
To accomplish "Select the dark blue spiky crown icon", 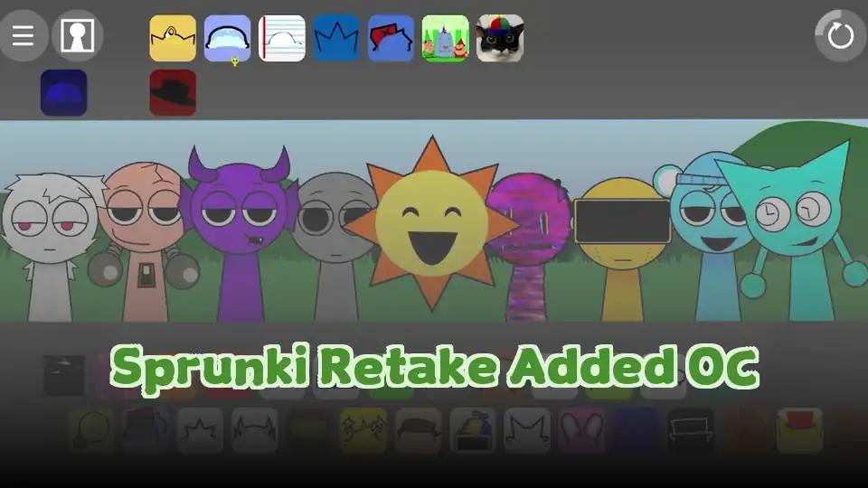I will (x=336, y=38).
